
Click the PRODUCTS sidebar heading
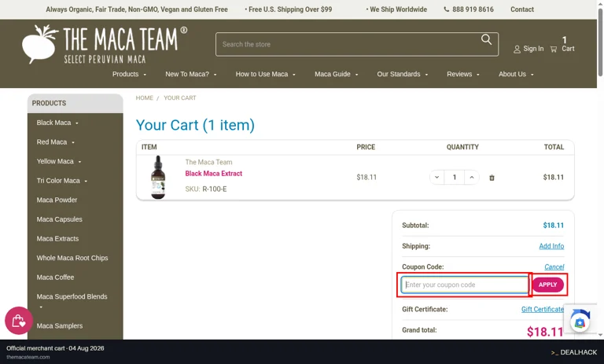click(49, 103)
